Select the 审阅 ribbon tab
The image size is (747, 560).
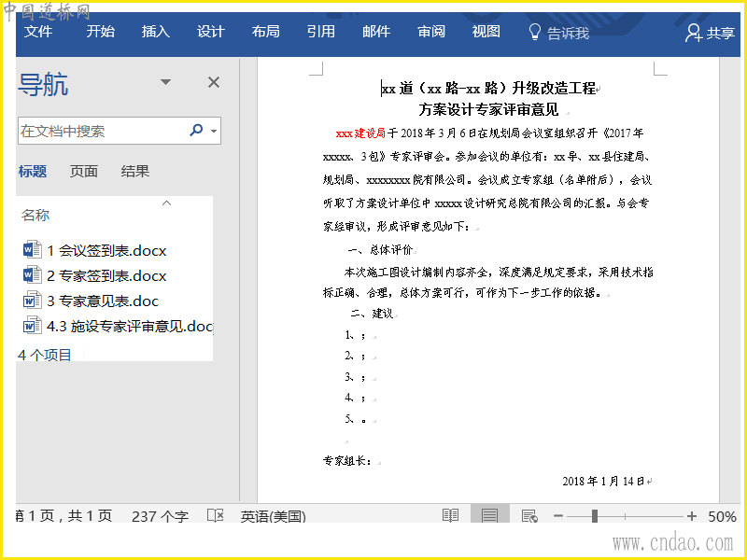coord(431,32)
